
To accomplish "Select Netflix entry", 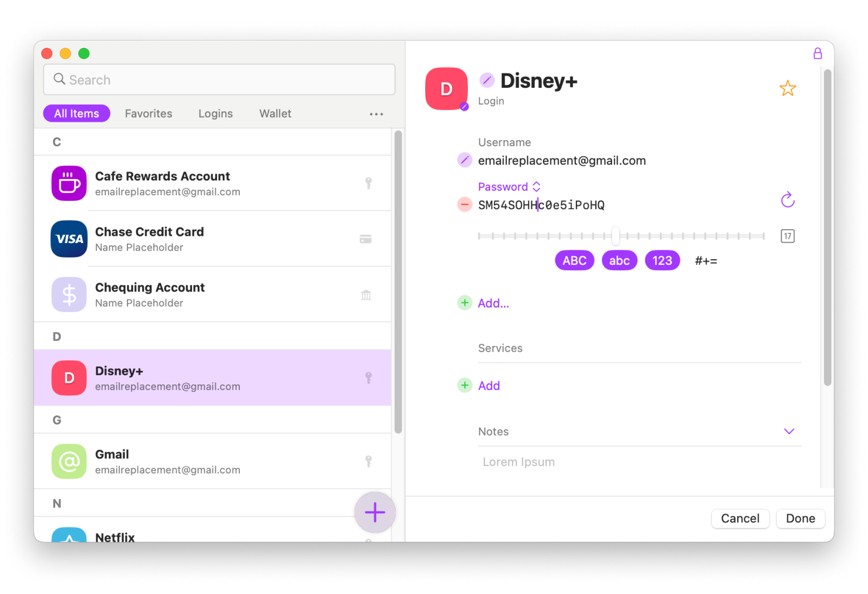I will 213,530.
